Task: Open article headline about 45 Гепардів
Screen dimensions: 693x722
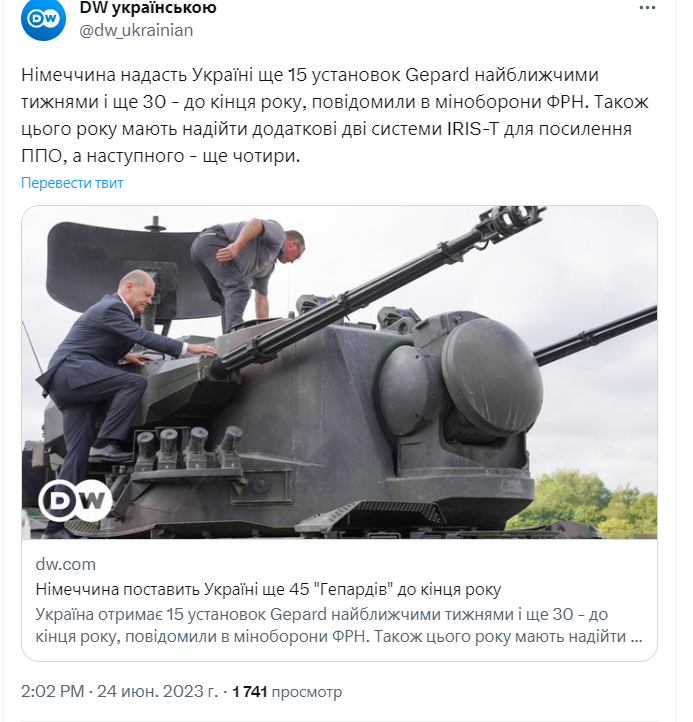Action: tap(268, 589)
